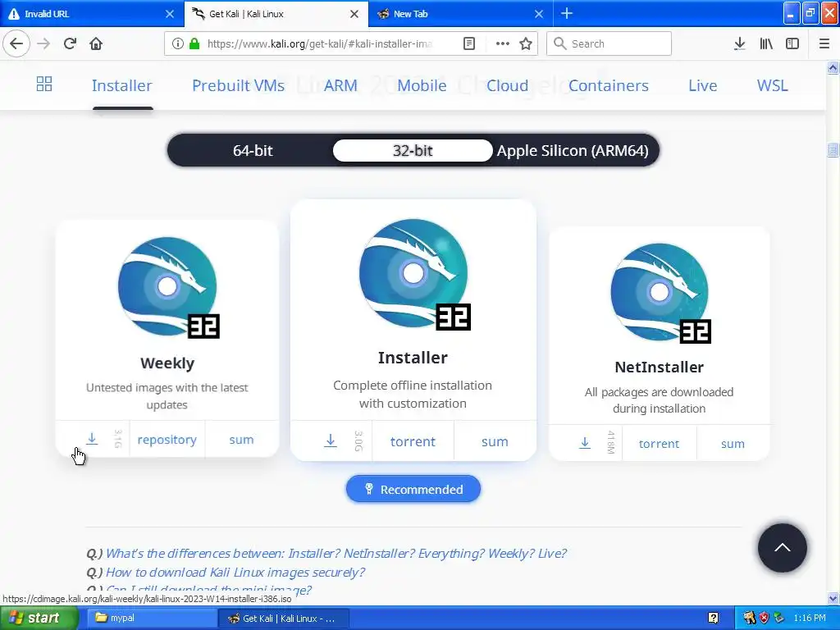Click the vertical scrollbar thumb

833,150
